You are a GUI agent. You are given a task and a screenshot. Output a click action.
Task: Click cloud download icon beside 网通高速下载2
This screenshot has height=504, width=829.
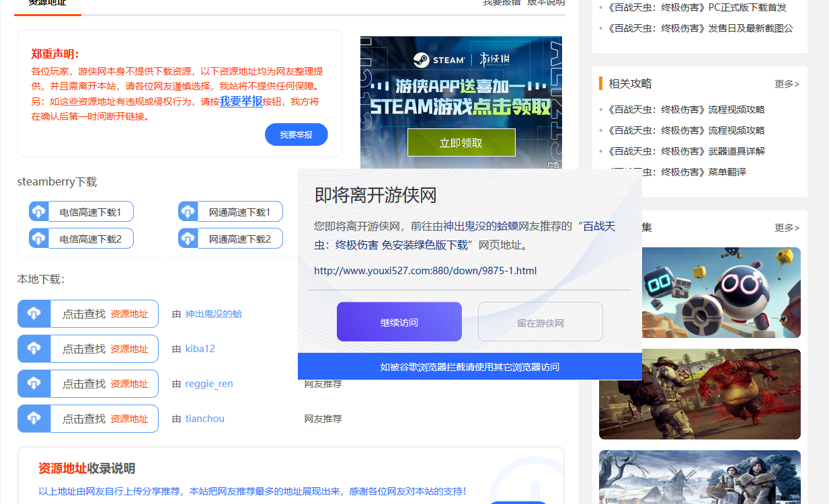tap(188, 239)
